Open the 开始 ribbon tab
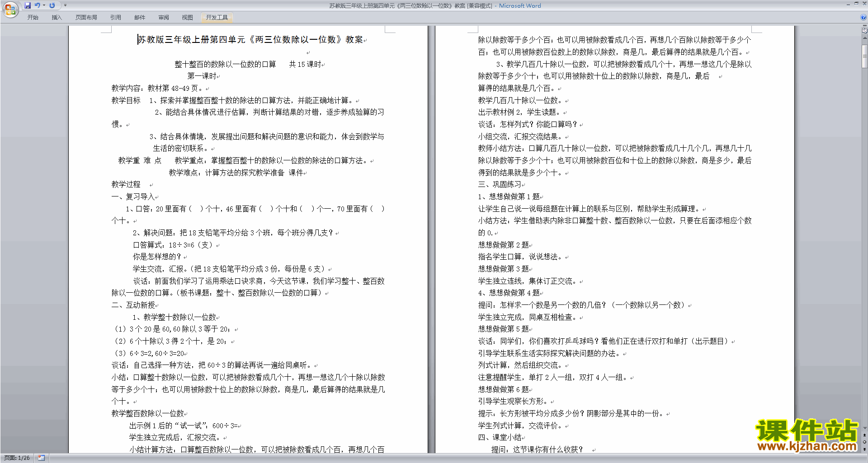Image resolution: width=868 pixels, height=463 pixels. point(33,18)
